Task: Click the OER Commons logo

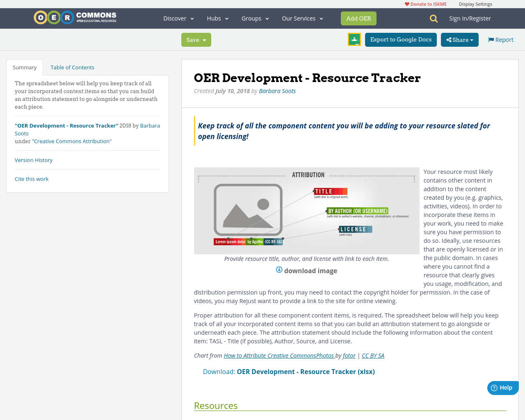Action: click(75, 17)
